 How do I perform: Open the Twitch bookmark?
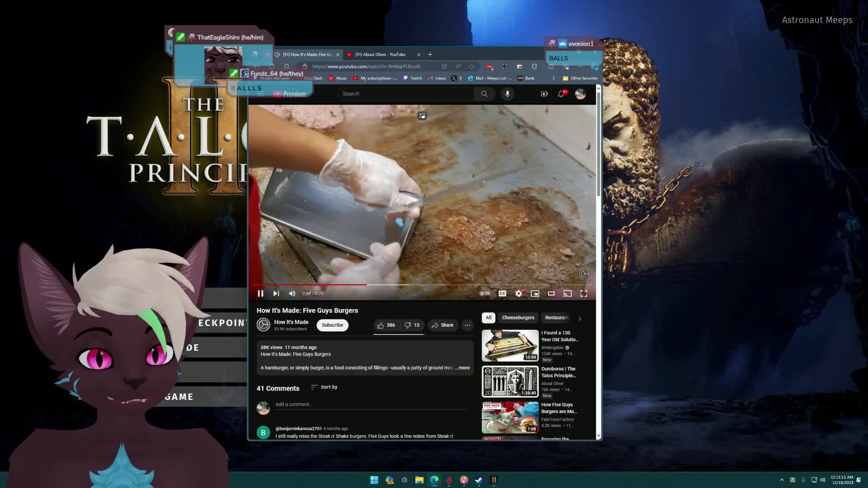[413, 78]
